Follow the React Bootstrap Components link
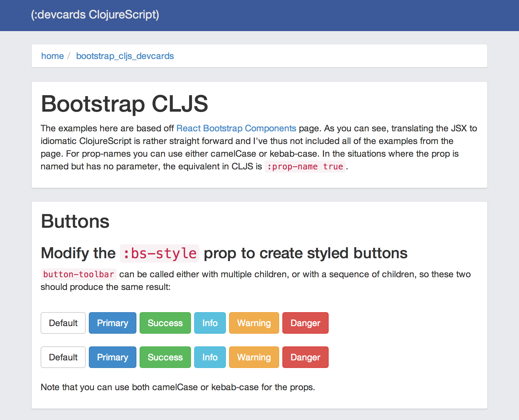This screenshot has height=420, width=519. (236, 128)
